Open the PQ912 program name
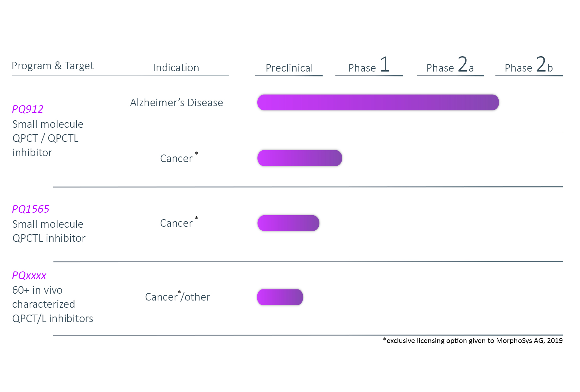 point(28,109)
